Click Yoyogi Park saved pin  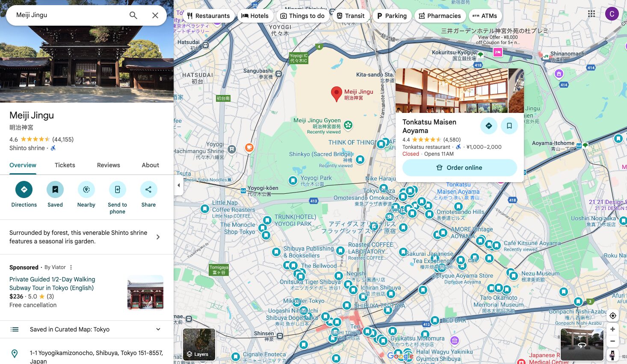coord(293,181)
